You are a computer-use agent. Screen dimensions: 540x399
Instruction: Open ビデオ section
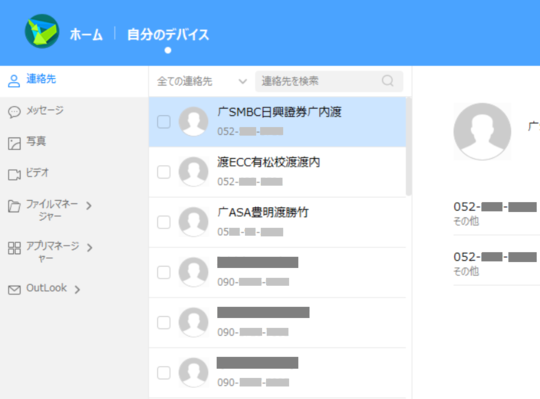pos(37,172)
